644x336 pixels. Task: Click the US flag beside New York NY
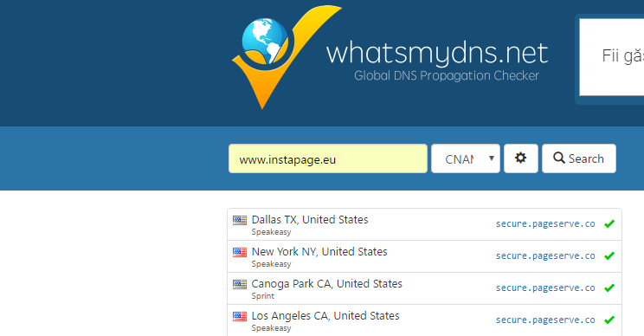pyautogui.click(x=240, y=252)
